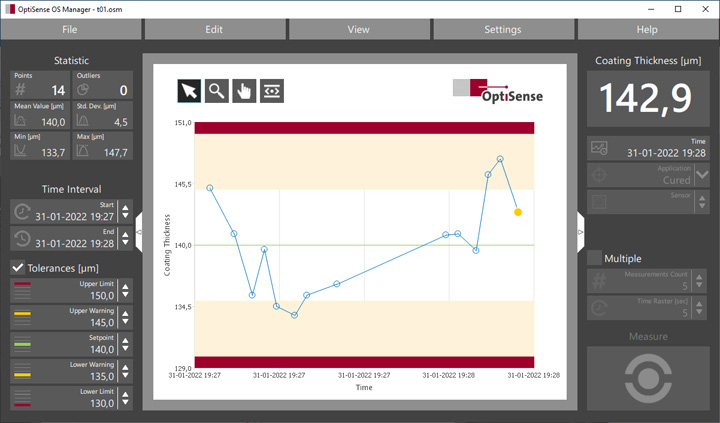Open the File menu

(69, 30)
